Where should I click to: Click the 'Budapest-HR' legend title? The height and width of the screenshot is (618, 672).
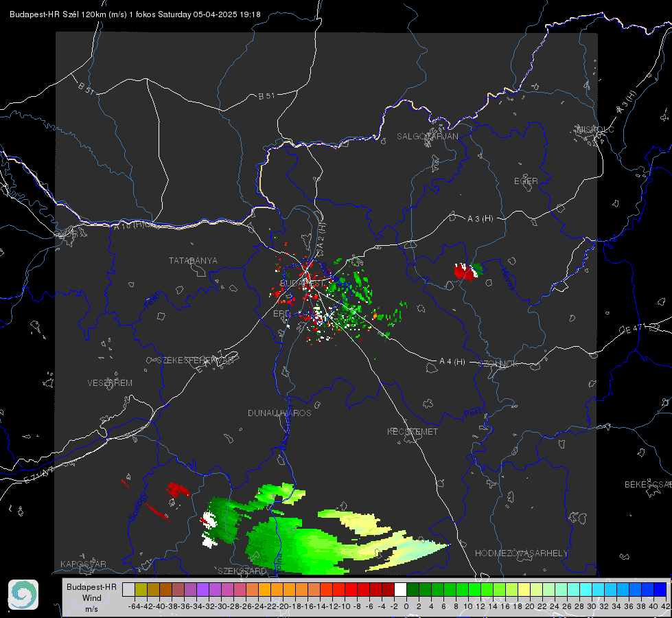pyautogui.click(x=91, y=586)
